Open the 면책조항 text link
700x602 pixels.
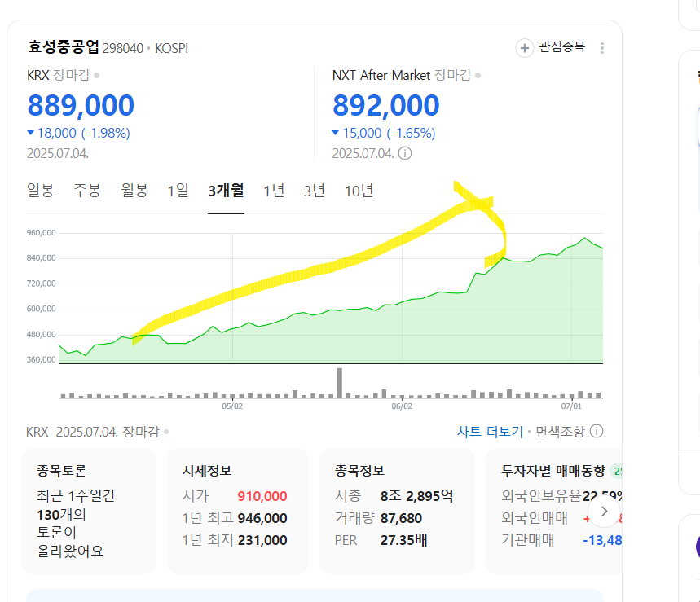tap(560, 432)
